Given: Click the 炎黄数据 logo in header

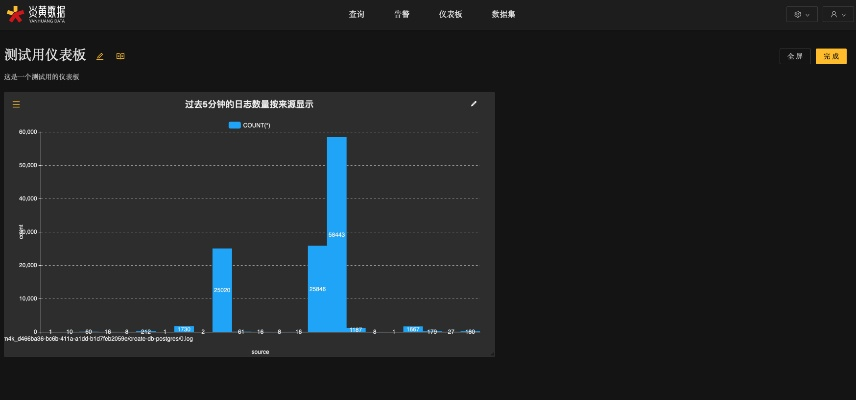Looking at the screenshot, I should [37, 14].
